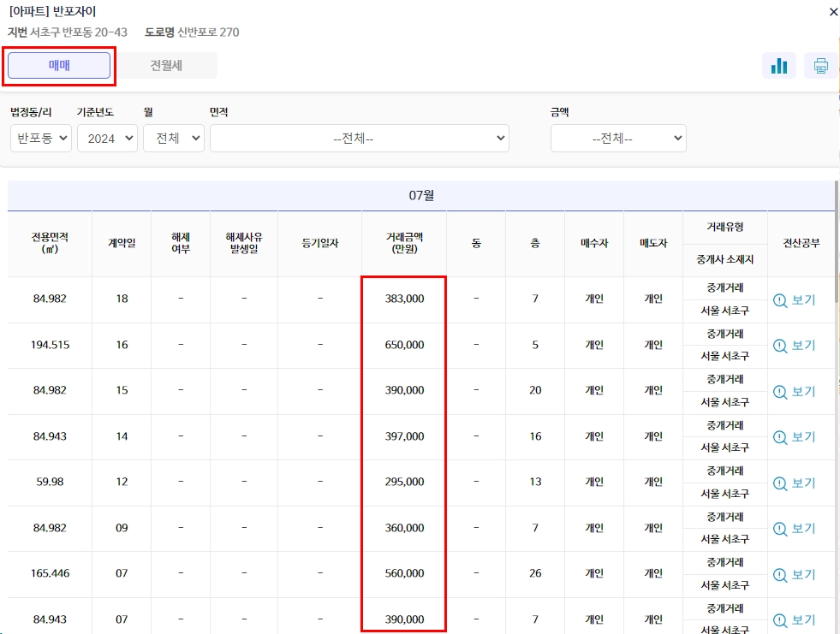
Task: Open 보기 details for the 650,000 sale
Action: point(796,346)
